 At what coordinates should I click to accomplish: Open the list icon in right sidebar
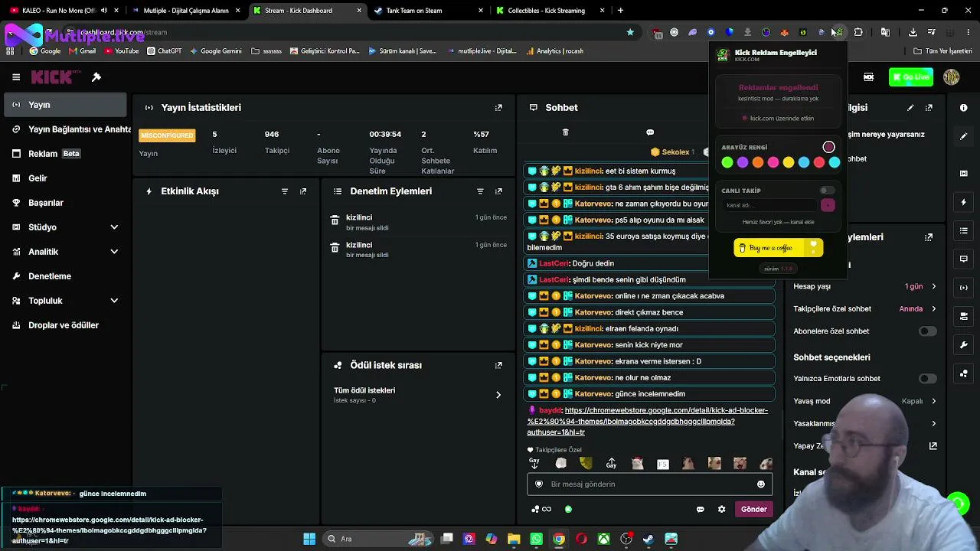click(964, 230)
